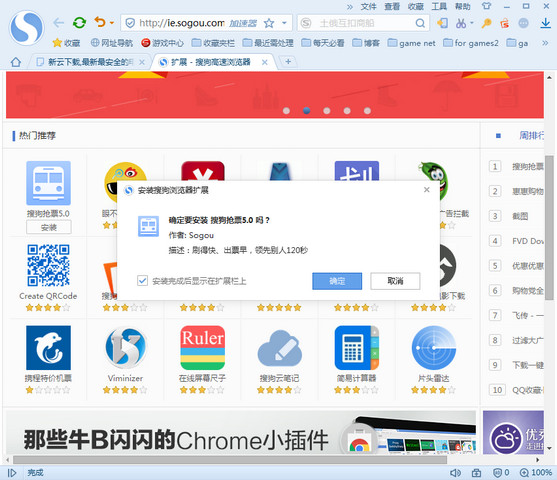The height and width of the screenshot is (480, 557).
Task: Open the 简易计算器 calculator icon
Action: point(357,348)
